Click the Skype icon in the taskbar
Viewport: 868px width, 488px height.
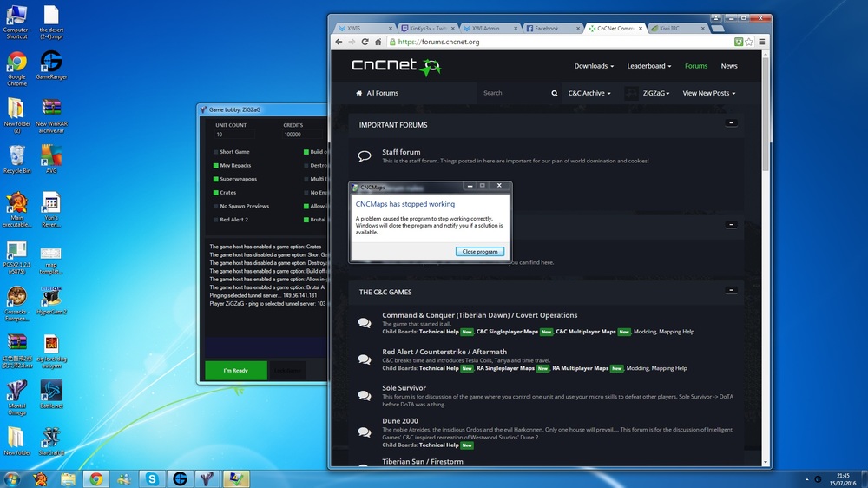tap(152, 478)
